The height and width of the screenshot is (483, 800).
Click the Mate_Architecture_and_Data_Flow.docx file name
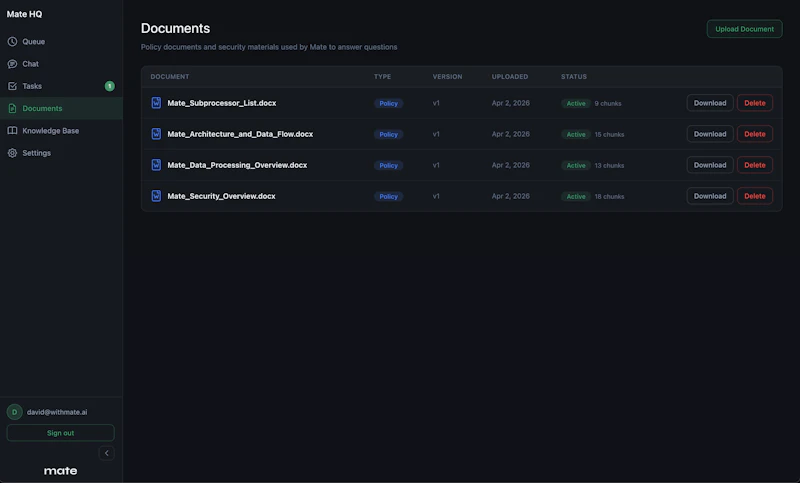point(240,134)
